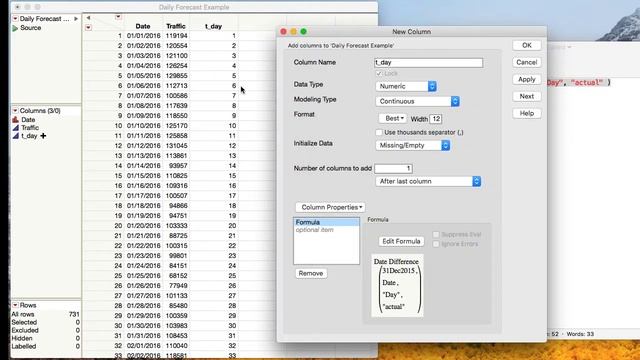640x360 pixels.
Task: Open the Daily Forecast table red triangle menu
Action: pyautogui.click(x=15, y=19)
